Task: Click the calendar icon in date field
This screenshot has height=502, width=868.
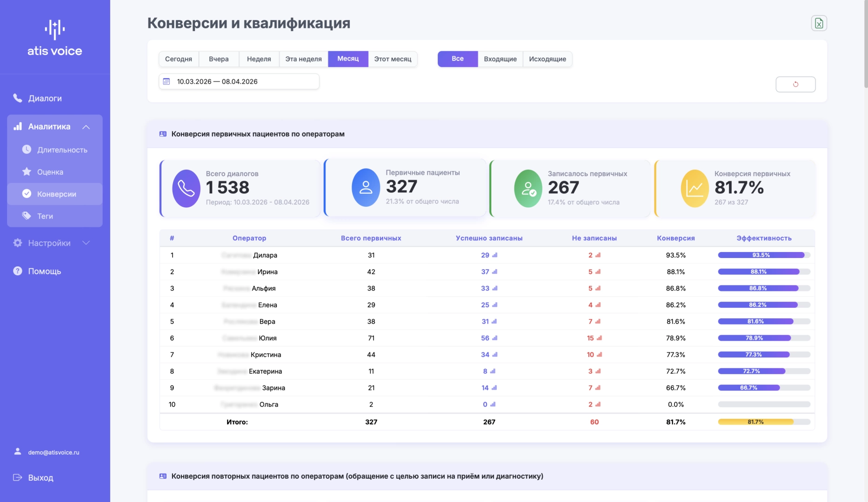Action: [x=167, y=81]
